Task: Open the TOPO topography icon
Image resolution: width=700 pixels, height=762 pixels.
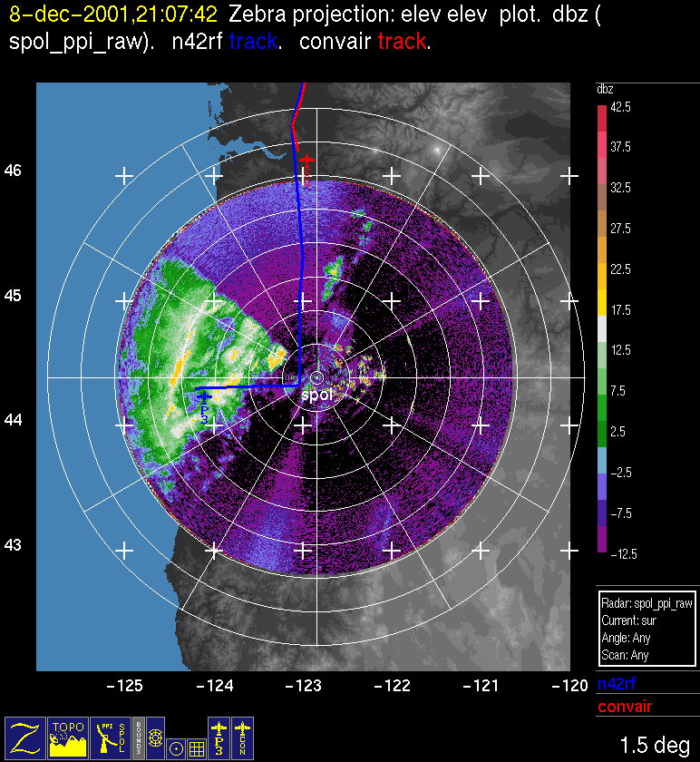Action: [x=68, y=737]
